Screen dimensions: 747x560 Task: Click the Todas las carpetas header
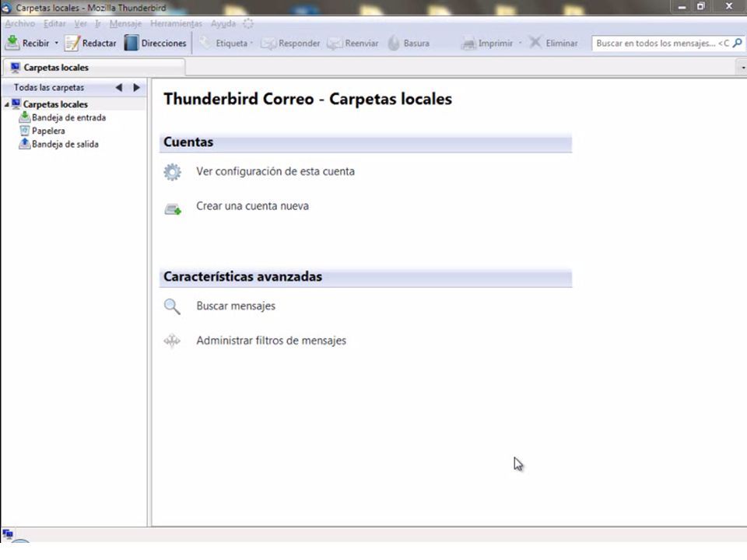coord(48,88)
